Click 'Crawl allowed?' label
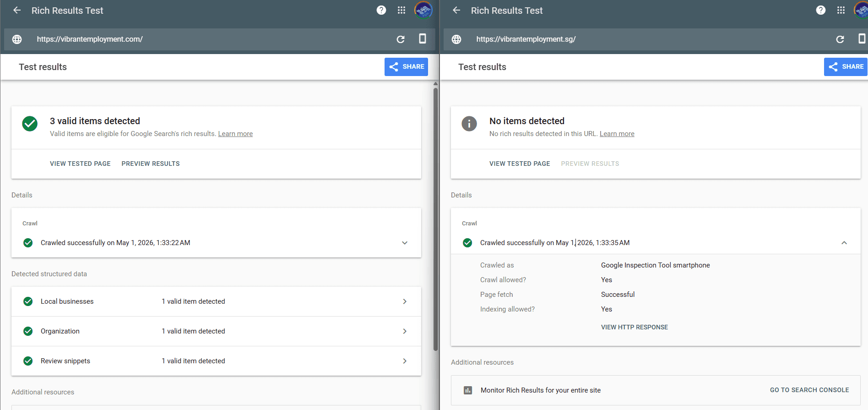 (503, 280)
